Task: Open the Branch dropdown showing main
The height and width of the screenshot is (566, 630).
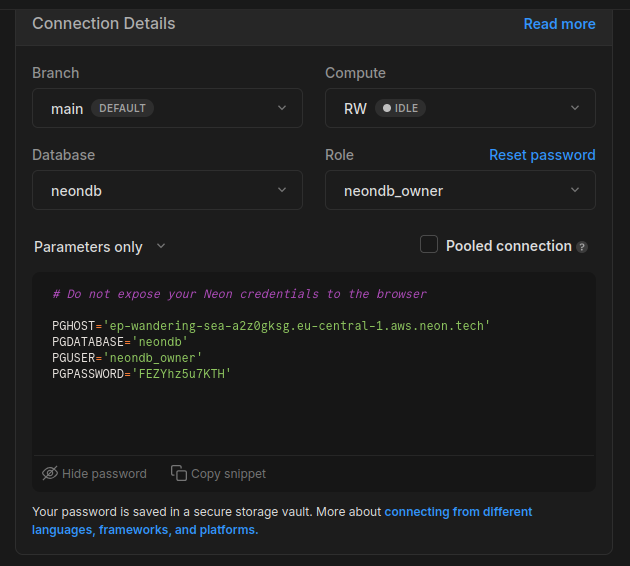Action: point(167,108)
